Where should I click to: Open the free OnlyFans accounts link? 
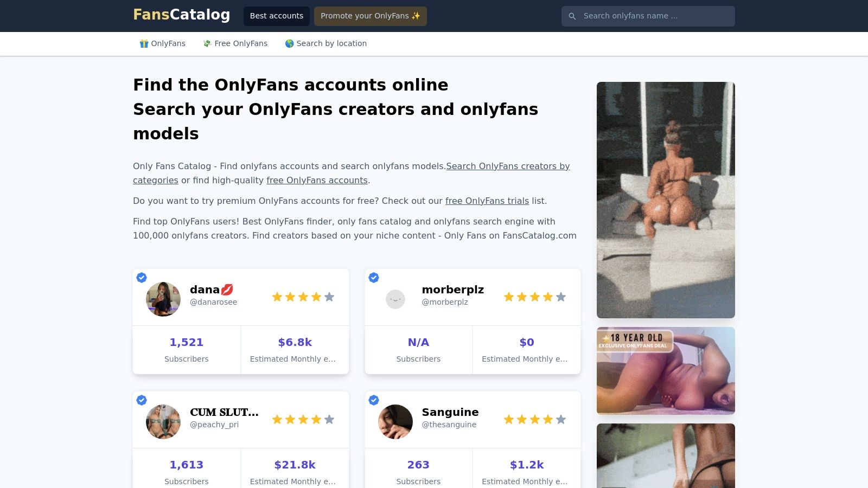click(317, 180)
